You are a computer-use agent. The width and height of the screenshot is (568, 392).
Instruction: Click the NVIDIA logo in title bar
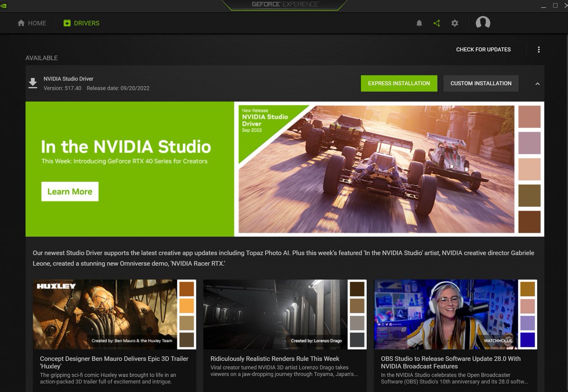tap(4, 5)
